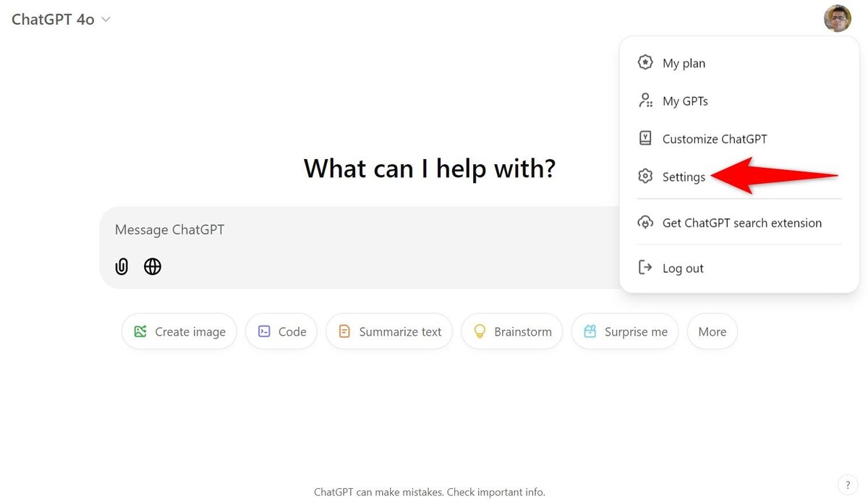Click the Settings gear icon
This screenshot has width=868, height=502.
645,176
